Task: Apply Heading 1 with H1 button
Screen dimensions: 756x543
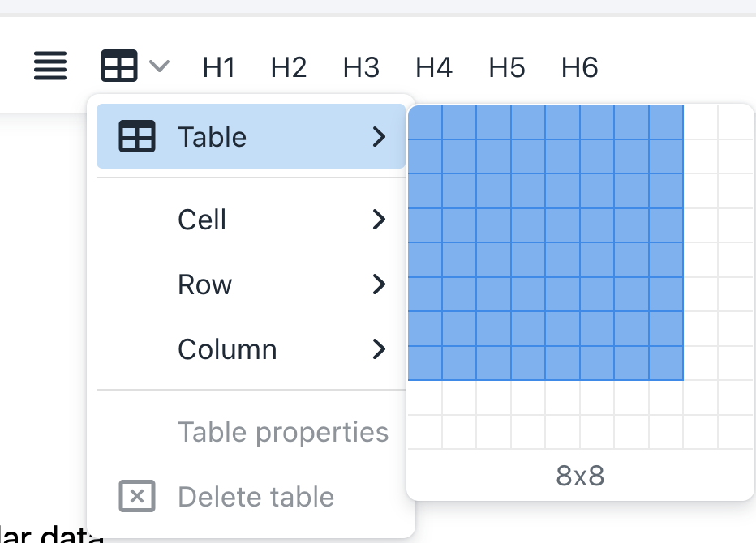Action: [218, 67]
